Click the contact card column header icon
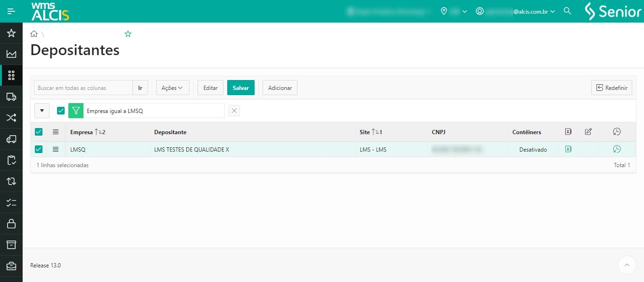This screenshot has width=644, height=282. [568, 132]
